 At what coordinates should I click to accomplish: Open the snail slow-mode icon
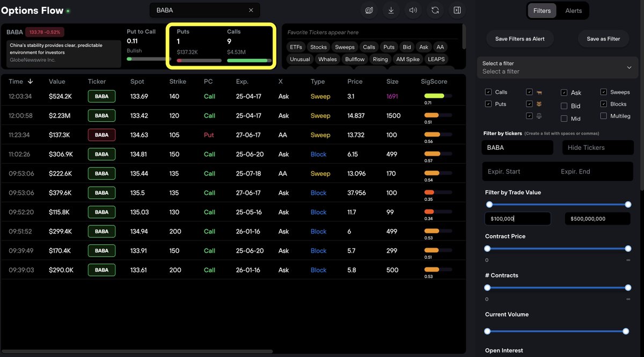point(369,10)
